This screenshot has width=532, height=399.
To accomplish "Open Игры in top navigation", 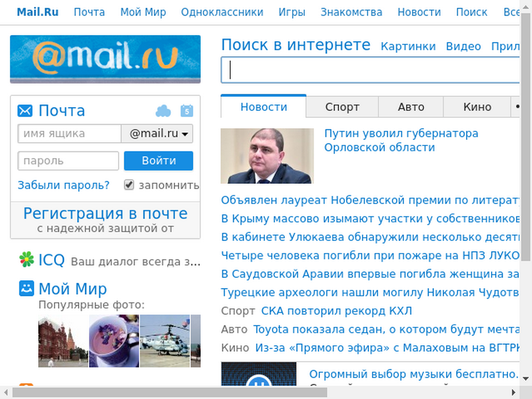I will click(292, 12).
